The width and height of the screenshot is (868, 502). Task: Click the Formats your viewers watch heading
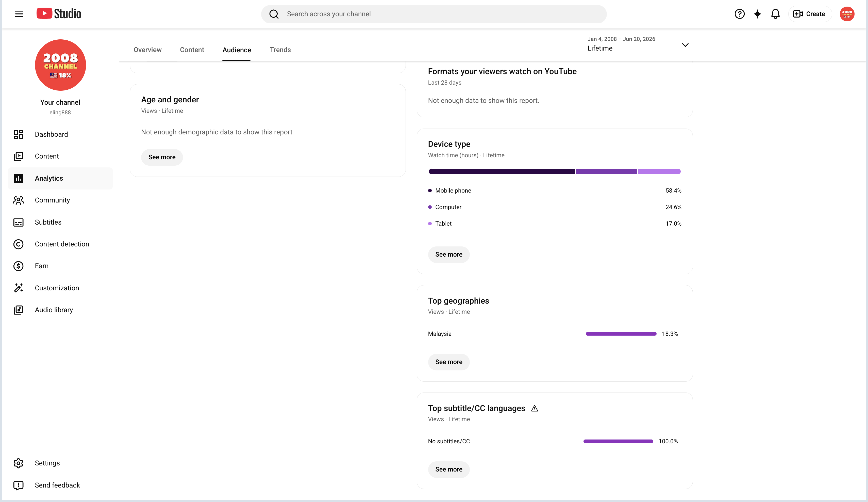[x=502, y=71]
